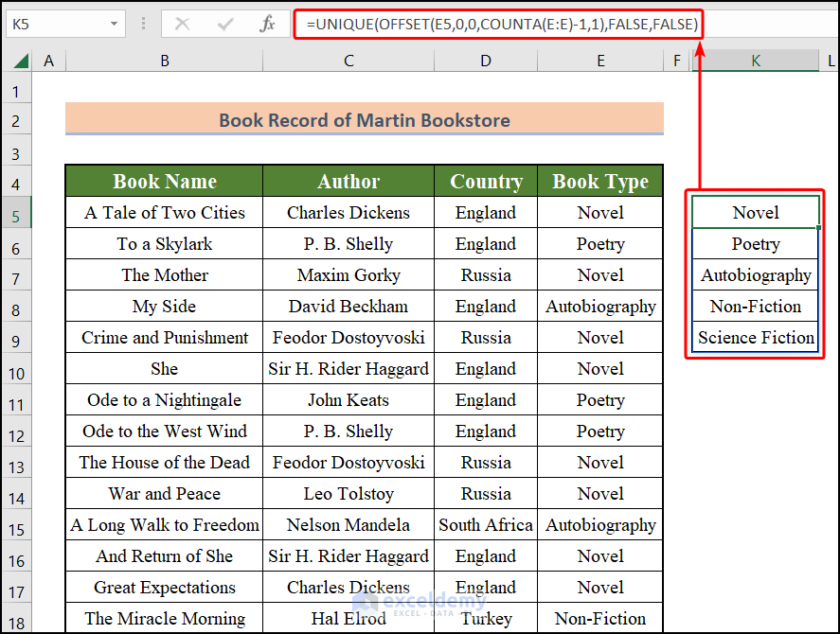The image size is (840, 634).
Task: Click the Author header cell
Action: [x=349, y=181]
